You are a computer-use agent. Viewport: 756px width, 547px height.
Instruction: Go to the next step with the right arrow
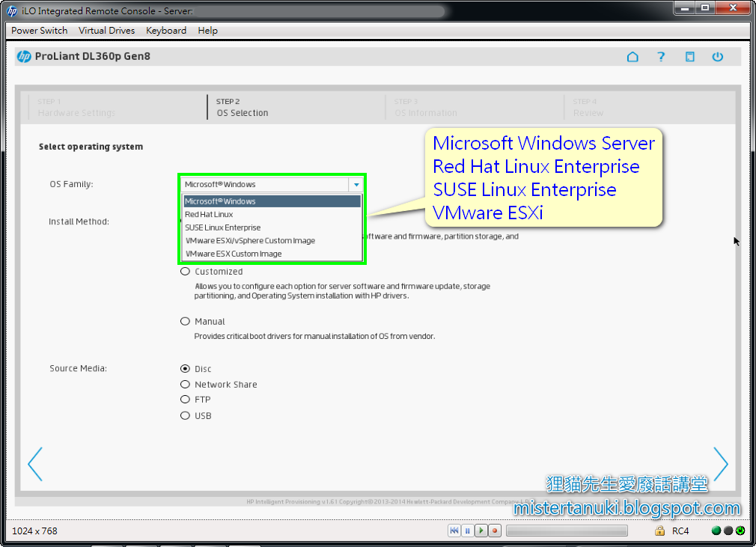pos(721,464)
